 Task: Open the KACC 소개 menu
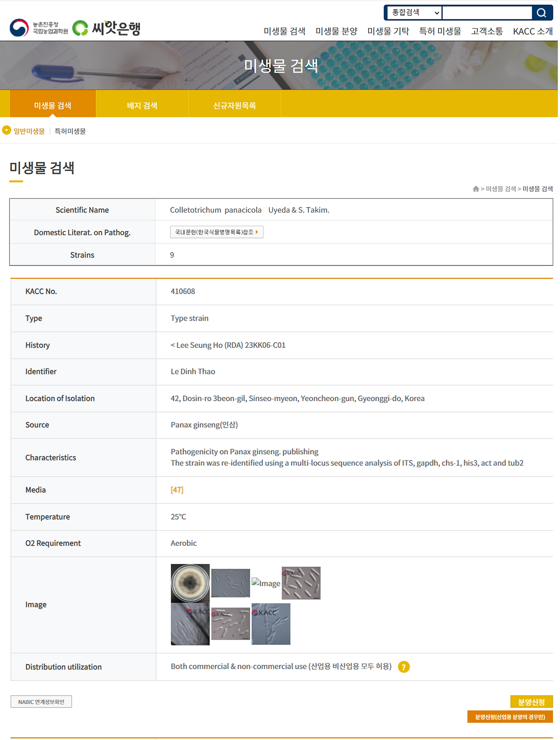(x=533, y=31)
